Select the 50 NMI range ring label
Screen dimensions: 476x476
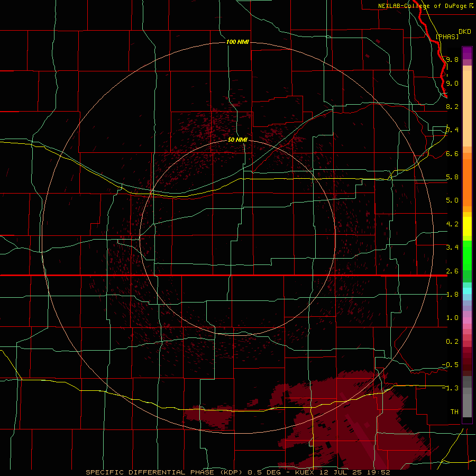click(x=237, y=140)
